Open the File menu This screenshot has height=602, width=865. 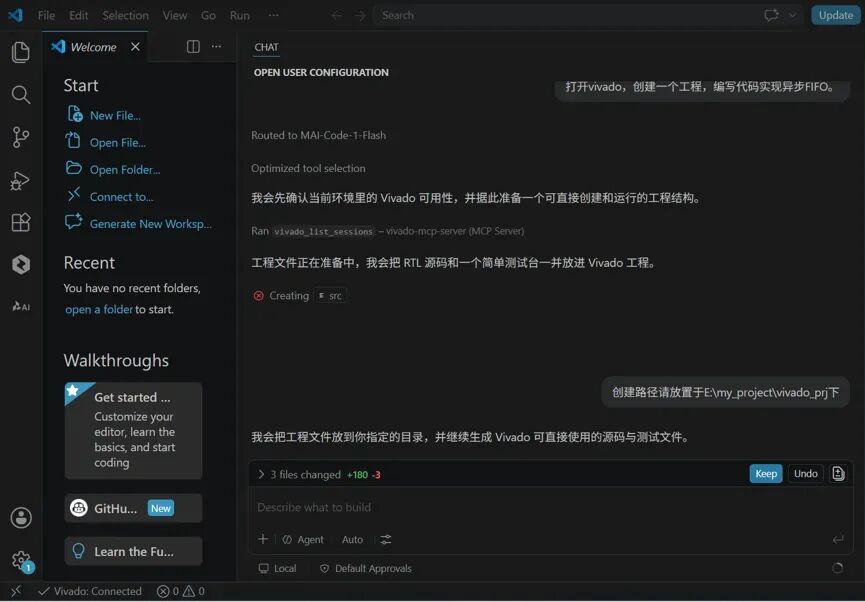click(x=46, y=15)
